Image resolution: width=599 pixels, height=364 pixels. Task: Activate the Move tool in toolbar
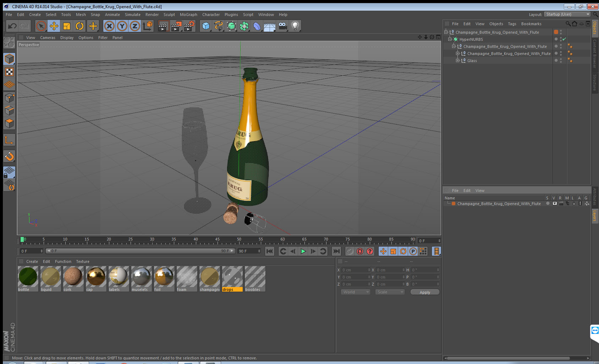pyautogui.click(x=54, y=26)
